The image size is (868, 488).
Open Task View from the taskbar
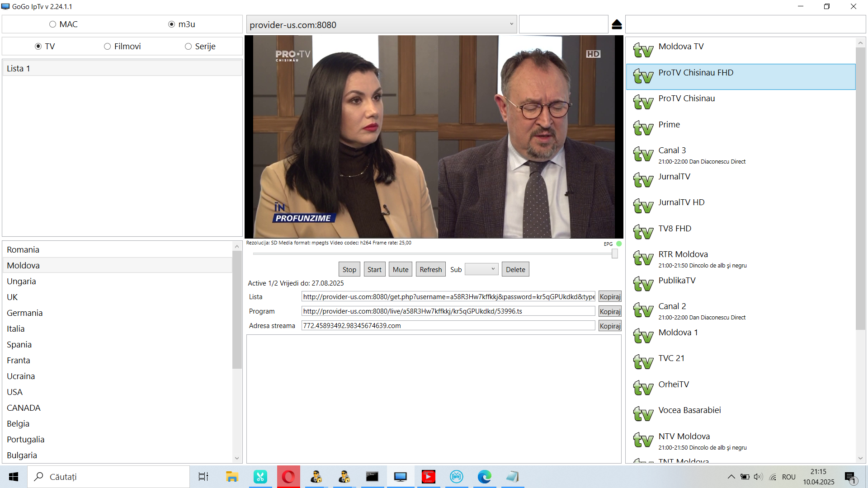(x=203, y=477)
